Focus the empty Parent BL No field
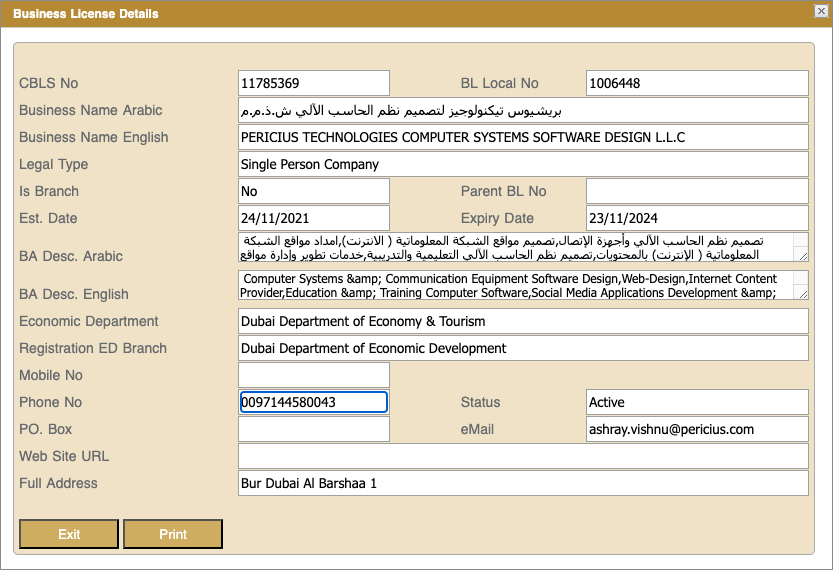The image size is (833, 570). click(x=696, y=191)
